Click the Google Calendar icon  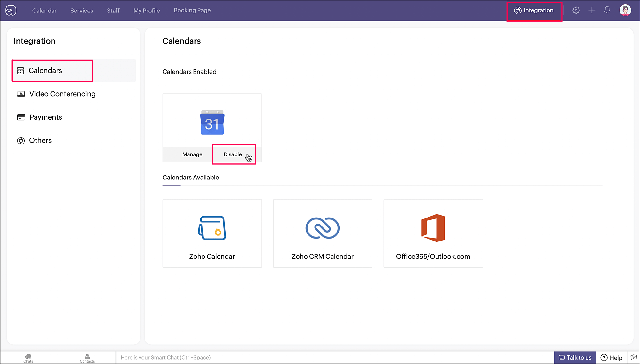[x=212, y=122]
